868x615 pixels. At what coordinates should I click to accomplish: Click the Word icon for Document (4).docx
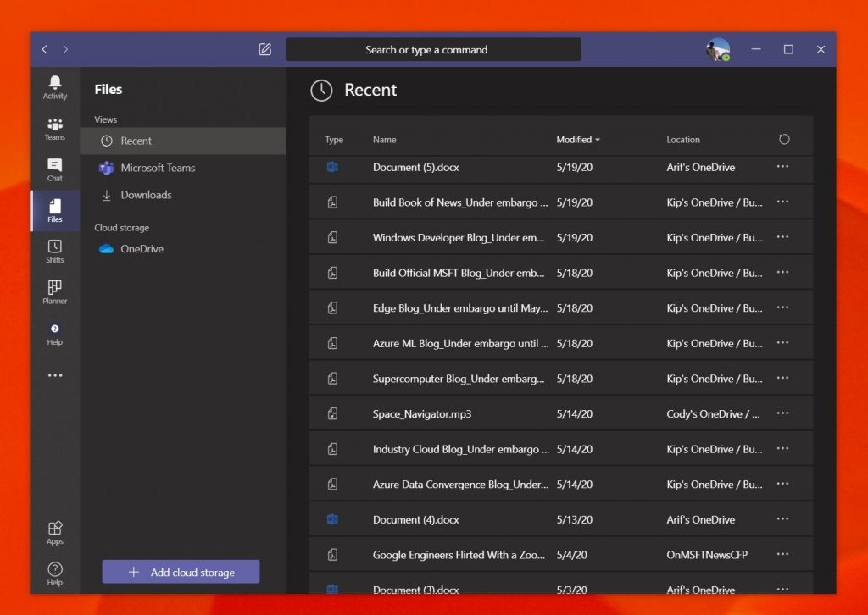[332, 519]
